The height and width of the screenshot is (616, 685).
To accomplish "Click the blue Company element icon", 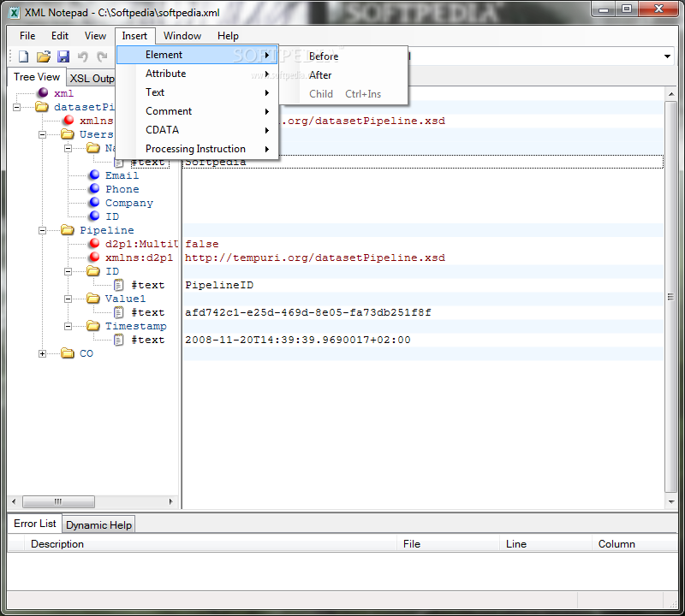I will [94, 202].
